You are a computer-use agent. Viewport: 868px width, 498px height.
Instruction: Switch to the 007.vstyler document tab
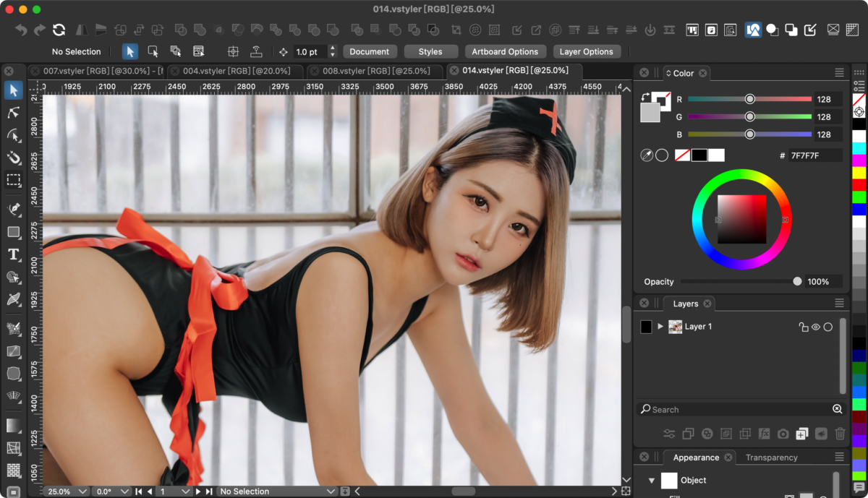coord(97,71)
